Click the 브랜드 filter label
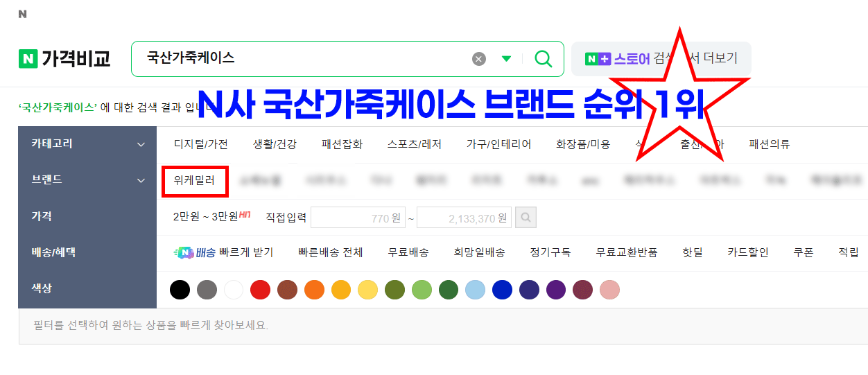868x375 pixels. click(46, 180)
